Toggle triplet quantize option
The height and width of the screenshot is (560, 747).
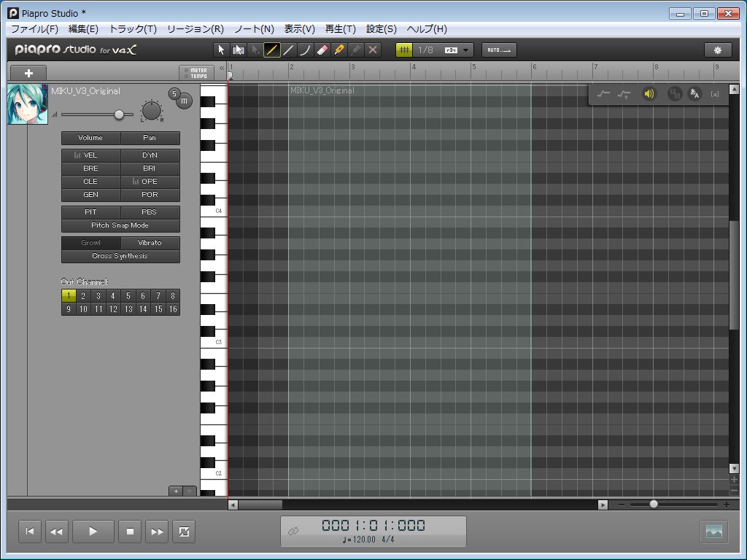point(451,50)
